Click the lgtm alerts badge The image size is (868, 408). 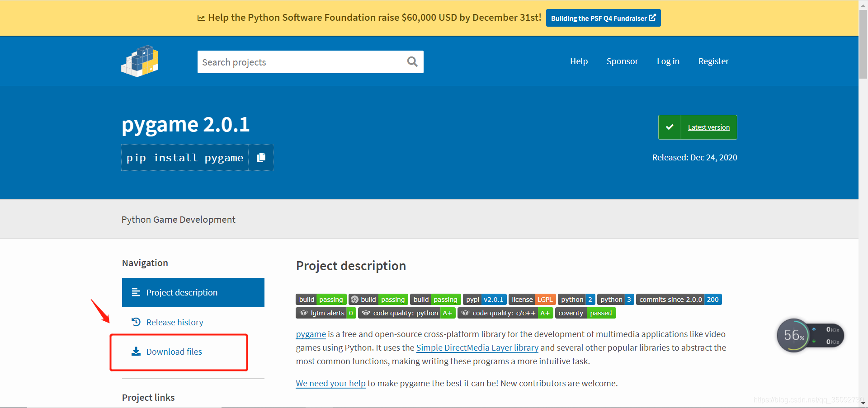[326, 313]
